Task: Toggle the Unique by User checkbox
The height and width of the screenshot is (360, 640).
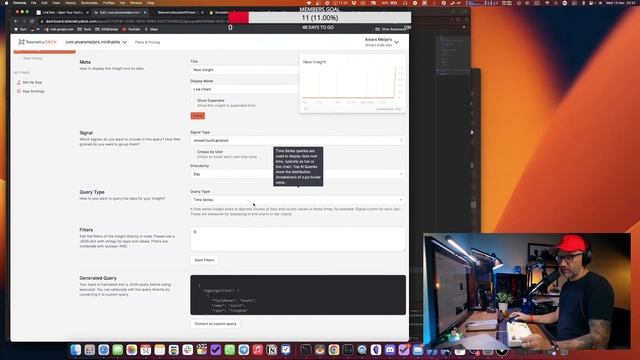Action: pos(193,152)
